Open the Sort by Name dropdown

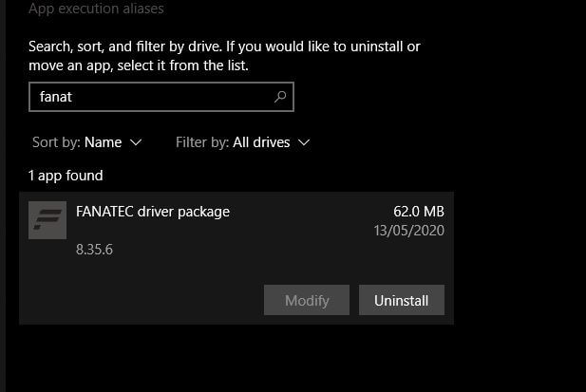pos(87,142)
